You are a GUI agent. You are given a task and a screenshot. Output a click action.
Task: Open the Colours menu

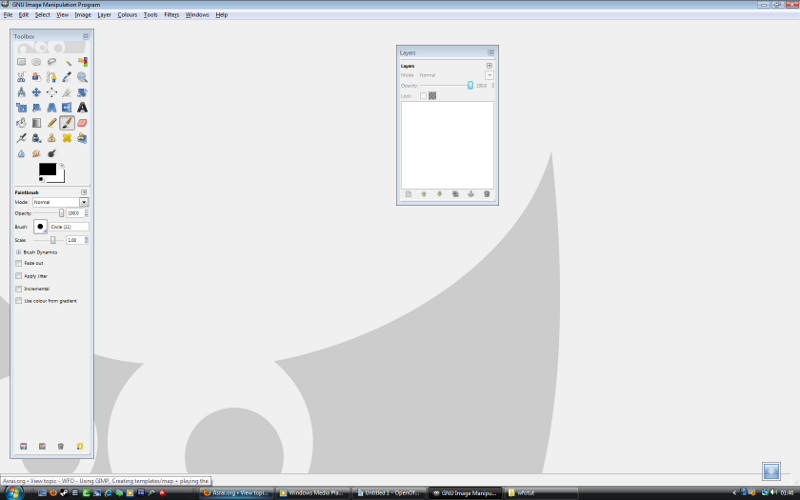(x=127, y=15)
